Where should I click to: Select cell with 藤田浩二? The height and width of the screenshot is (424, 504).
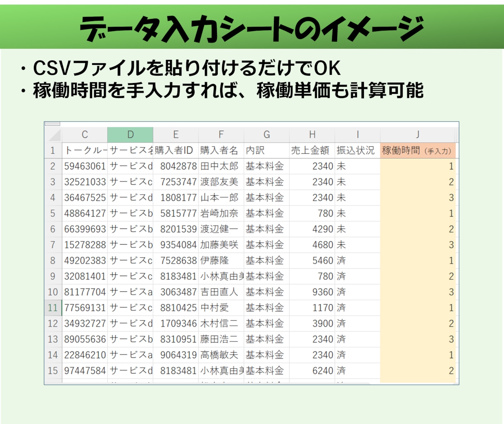tap(221, 339)
